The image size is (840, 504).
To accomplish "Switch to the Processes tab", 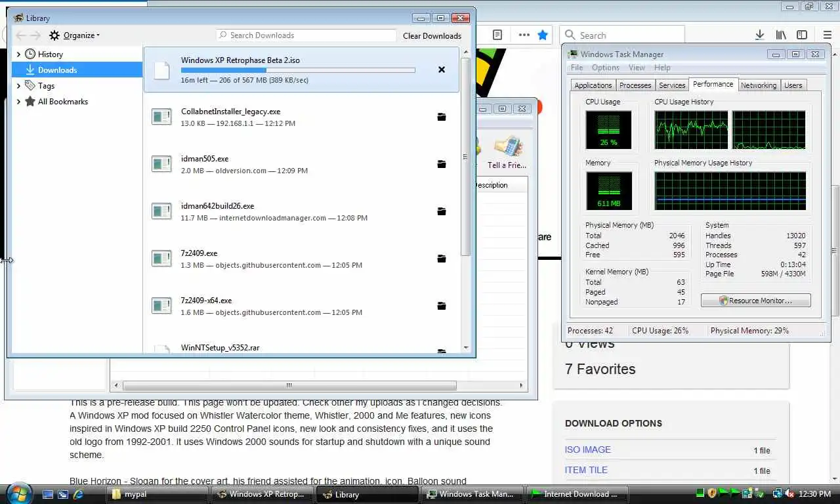I will (x=635, y=85).
